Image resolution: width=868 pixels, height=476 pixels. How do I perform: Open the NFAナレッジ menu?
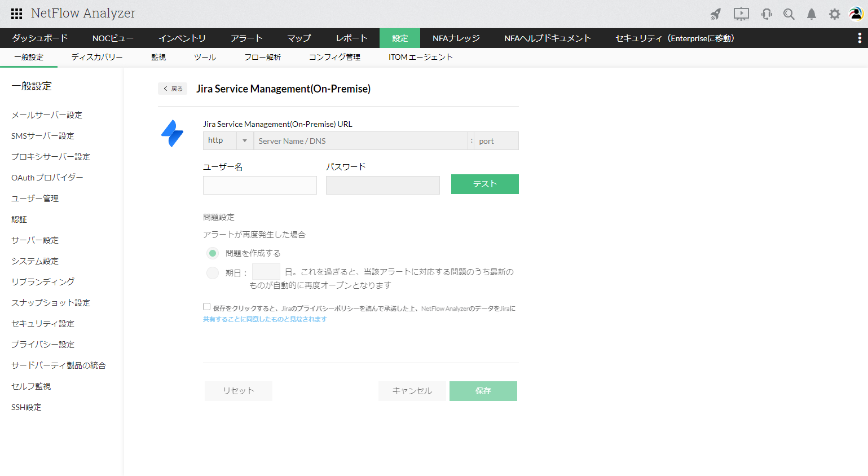[x=456, y=38]
